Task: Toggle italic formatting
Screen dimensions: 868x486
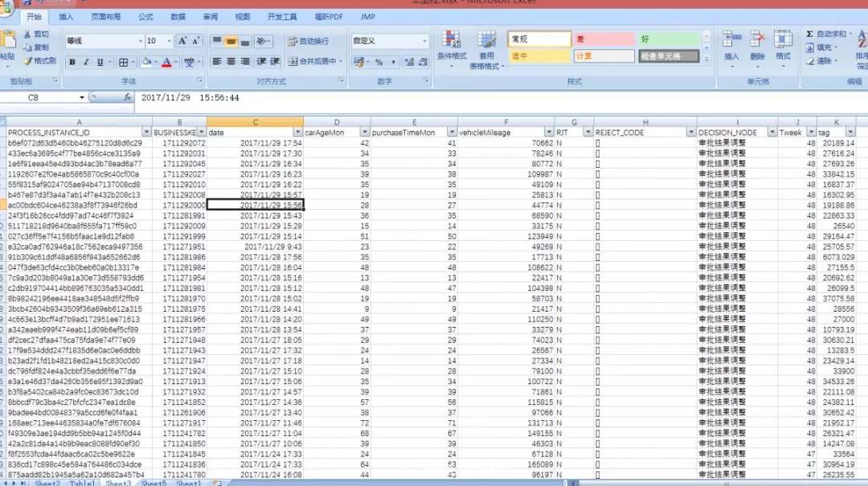Action: [86, 63]
